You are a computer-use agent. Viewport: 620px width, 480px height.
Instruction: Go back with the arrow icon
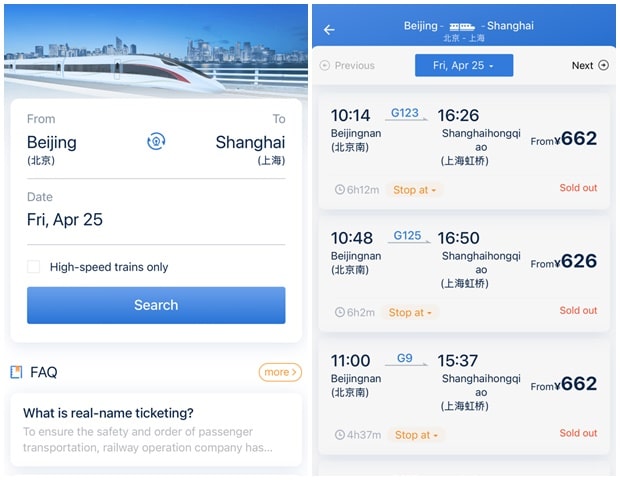329,30
